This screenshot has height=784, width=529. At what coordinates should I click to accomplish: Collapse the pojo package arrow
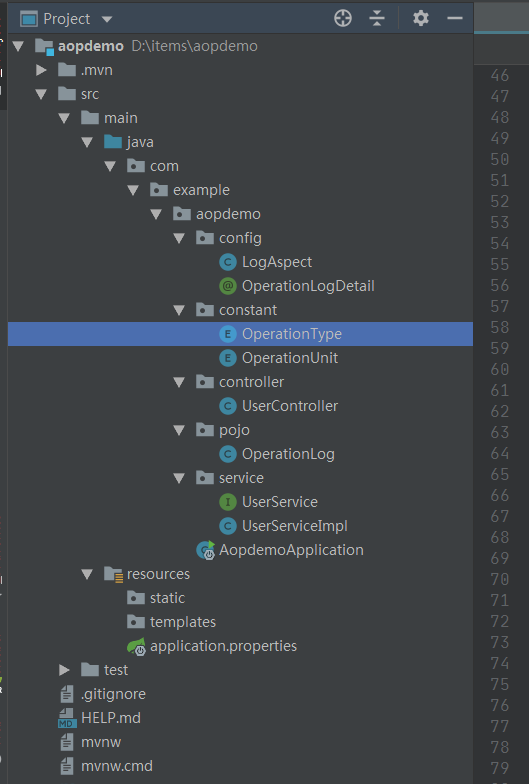pos(180,430)
